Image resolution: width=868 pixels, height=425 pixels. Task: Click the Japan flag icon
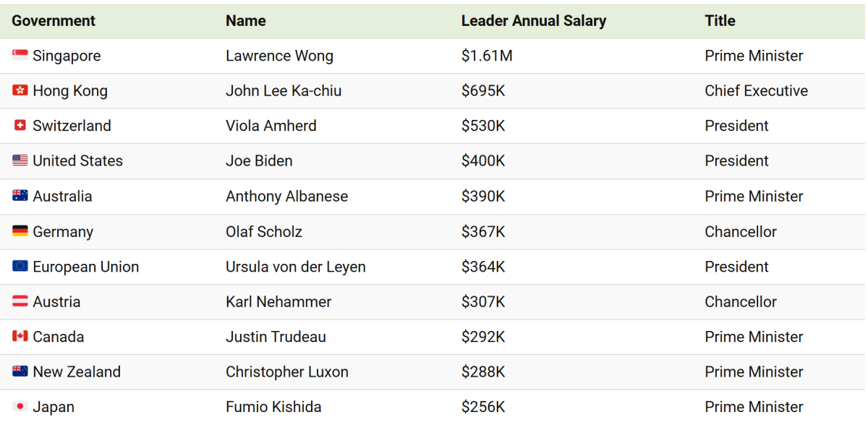(x=20, y=406)
